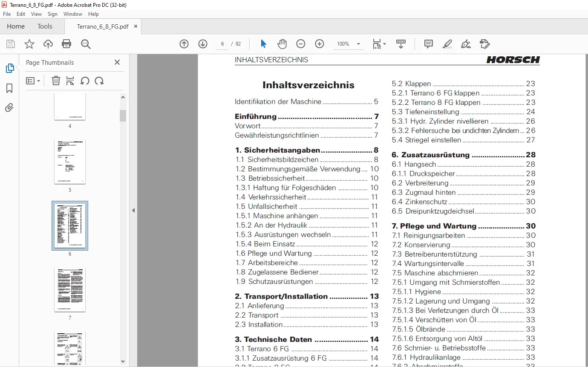Rotate page counterclockwise icon
Image resolution: width=588 pixels, height=367 pixels.
click(85, 81)
